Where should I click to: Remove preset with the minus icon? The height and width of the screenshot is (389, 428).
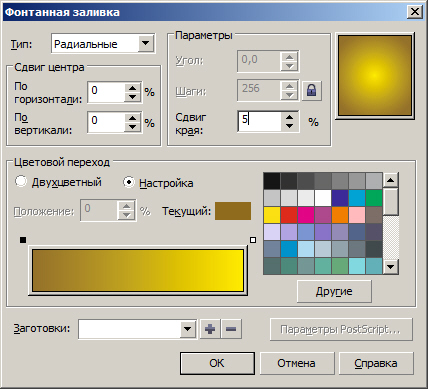[231, 329]
